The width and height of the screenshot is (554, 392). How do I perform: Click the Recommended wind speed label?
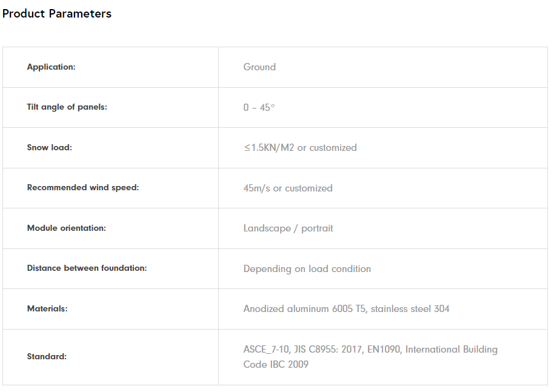coord(82,188)
